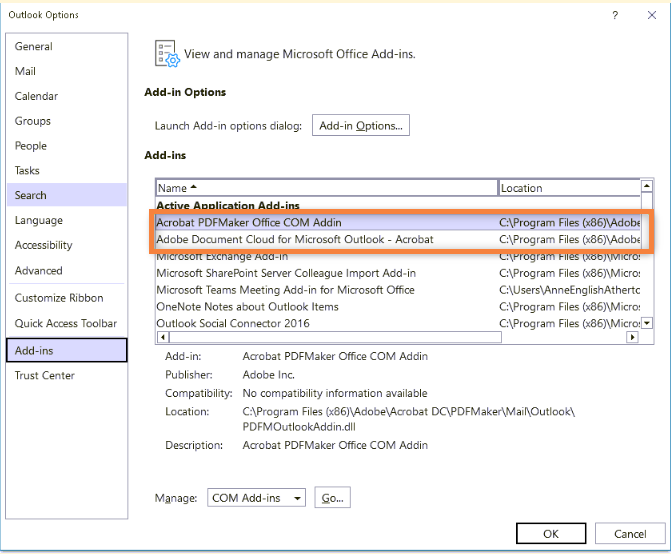The height and width of the screenshot is (554, 671).
Task: Click the Cancel button
Action: (x=630, y=534)
